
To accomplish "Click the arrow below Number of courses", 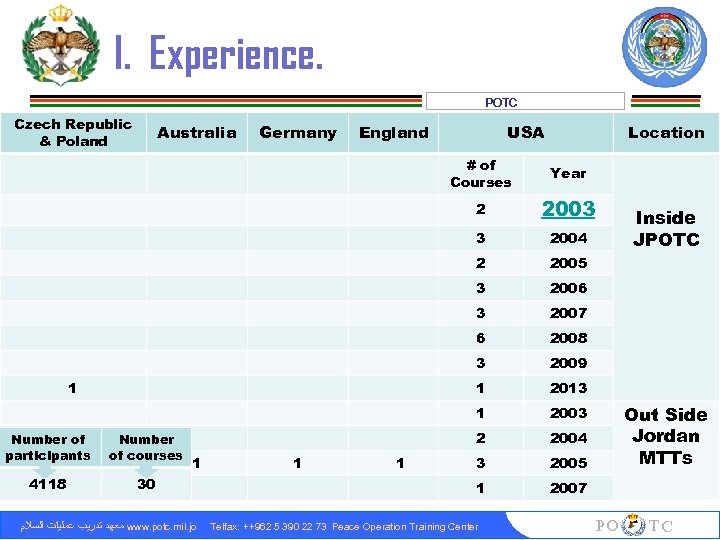I will [146, 471].
